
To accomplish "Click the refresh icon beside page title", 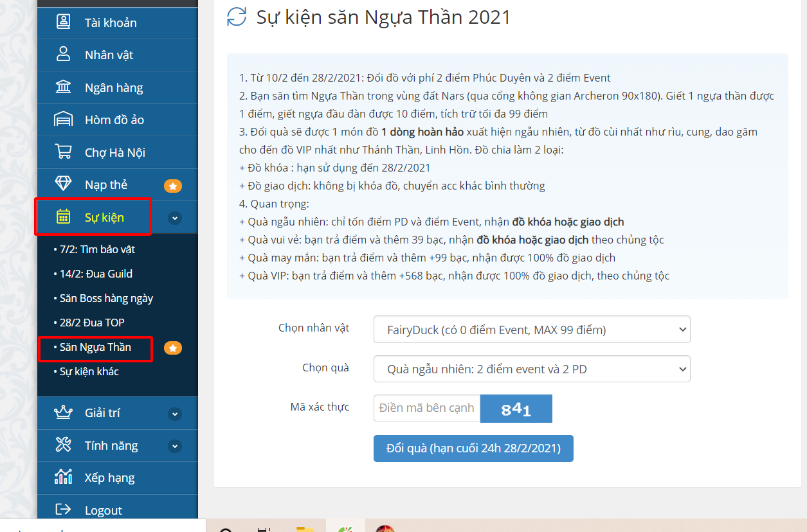I will [237, 17].
